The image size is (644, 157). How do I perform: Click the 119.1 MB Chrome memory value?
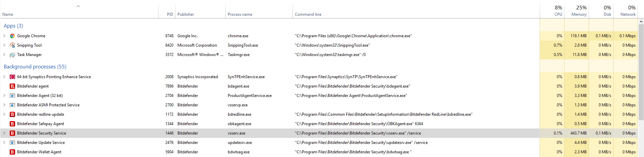click(x=579, y=36)
